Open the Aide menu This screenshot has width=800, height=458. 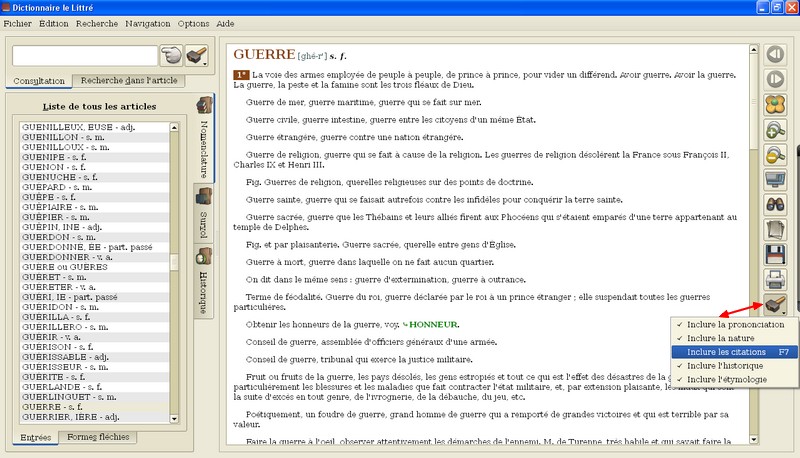click(x=225, y=23)
